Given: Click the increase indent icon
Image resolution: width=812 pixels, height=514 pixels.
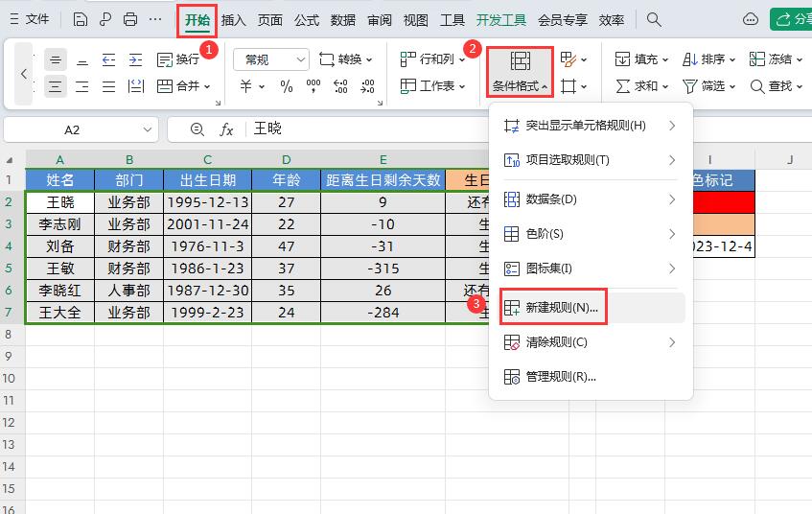Looking at the screenshot, I should pyautogui.click(x=136, y=60).
